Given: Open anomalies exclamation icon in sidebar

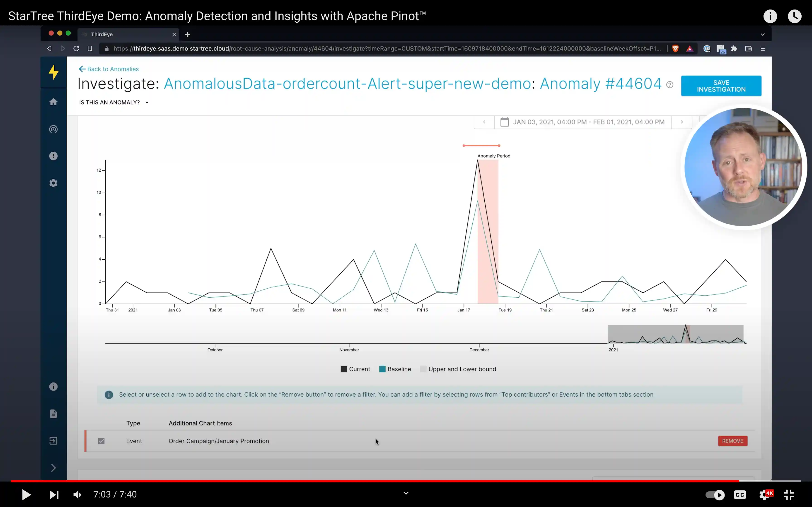Looking at the screenshot, I should click(x=53, y=156).
